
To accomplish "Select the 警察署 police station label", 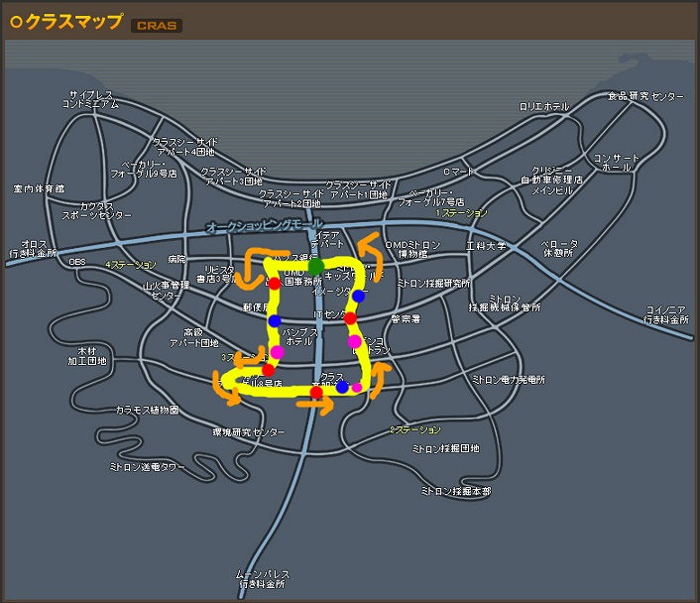I will coord(406,319).
